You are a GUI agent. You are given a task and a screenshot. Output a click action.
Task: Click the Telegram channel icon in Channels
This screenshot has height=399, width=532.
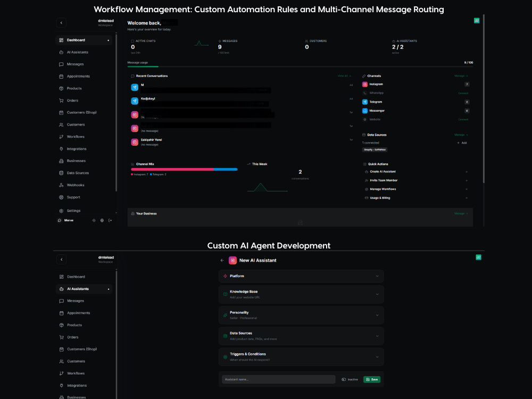[x=365, y=102]
